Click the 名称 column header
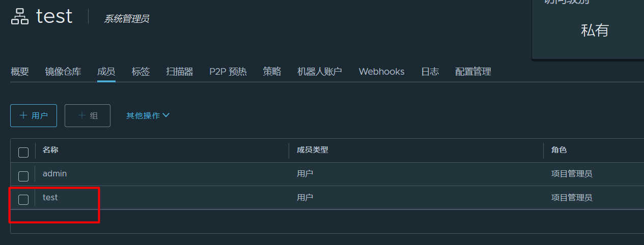The width and height of the screenshot is (644, 245). point(50,150)
